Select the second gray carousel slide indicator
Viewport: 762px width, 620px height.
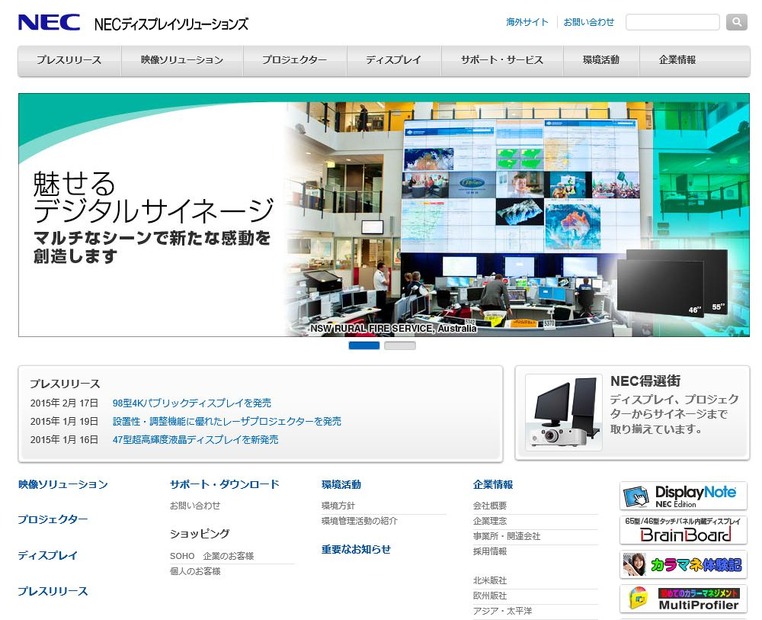400,345
